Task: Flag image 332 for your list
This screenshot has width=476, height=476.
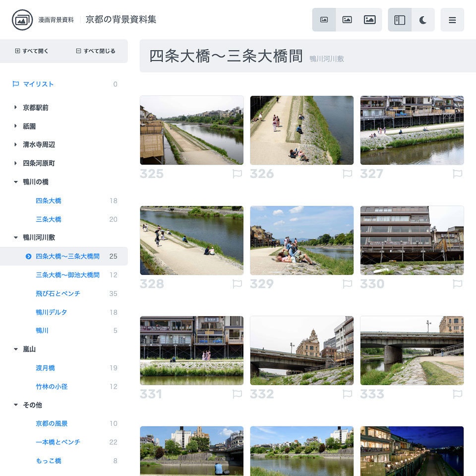Action: click(x=348, y=394)
